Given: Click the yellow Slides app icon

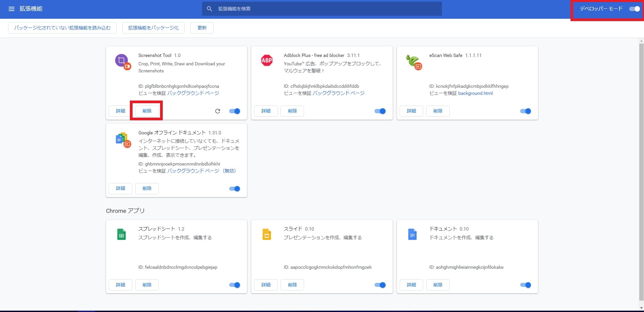Looking at the screenshot, I should tap(267, 234).
